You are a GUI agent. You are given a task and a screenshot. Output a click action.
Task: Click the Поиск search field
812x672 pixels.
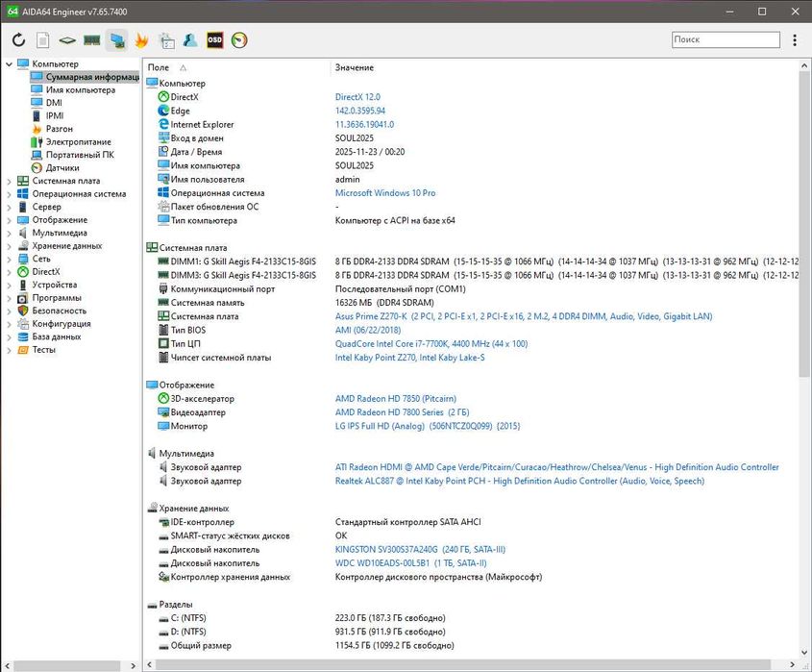click(x=726, y=39)
